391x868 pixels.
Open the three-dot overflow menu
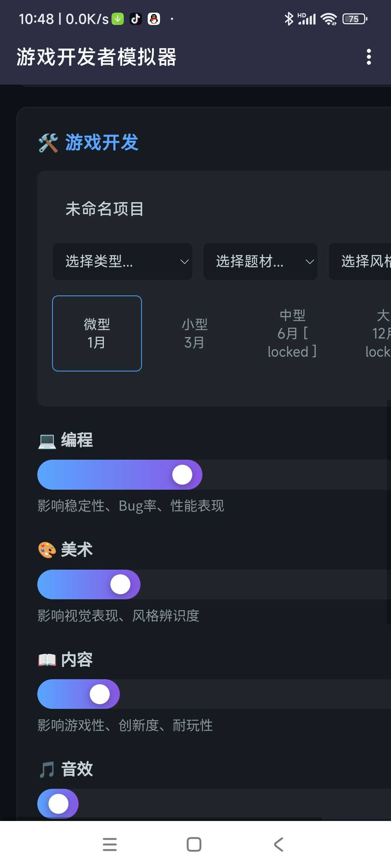369,57
